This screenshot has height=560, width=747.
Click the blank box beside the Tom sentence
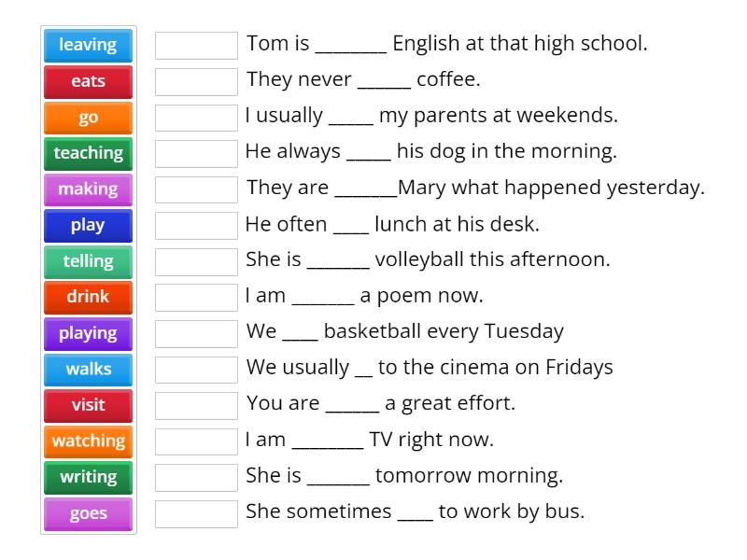[x=196, y=43]
